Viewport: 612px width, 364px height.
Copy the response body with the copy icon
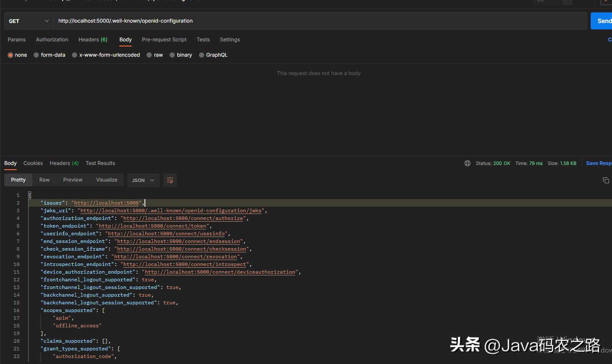tap(606, 180)
